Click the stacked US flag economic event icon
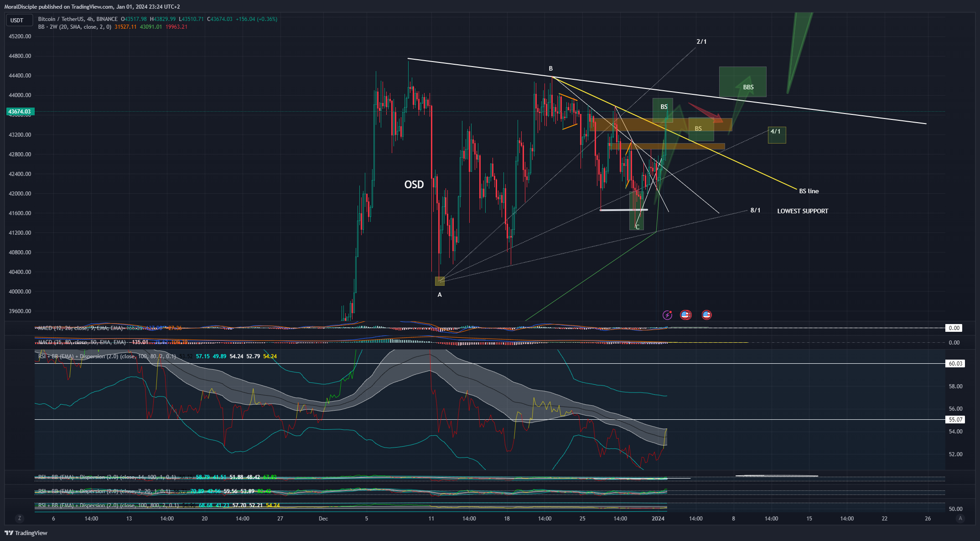The height and width of the screenshot is (541, 980). [x=685, y=314]
